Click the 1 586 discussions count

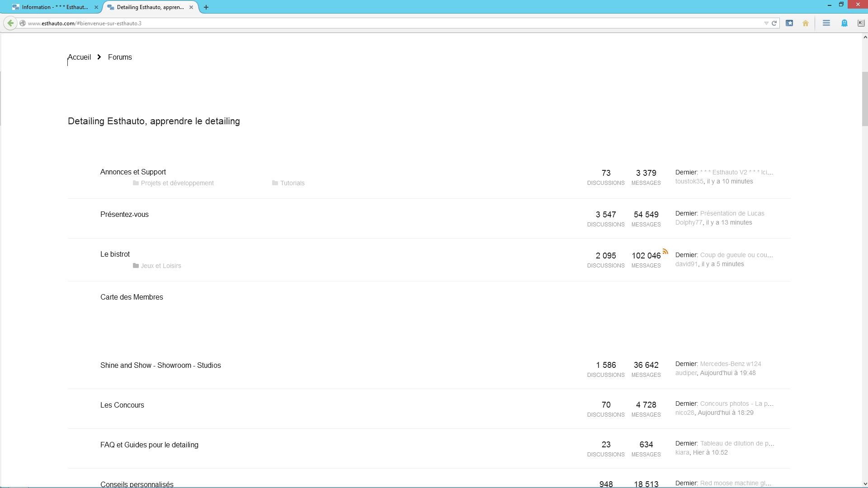click(x=606, y=365)
